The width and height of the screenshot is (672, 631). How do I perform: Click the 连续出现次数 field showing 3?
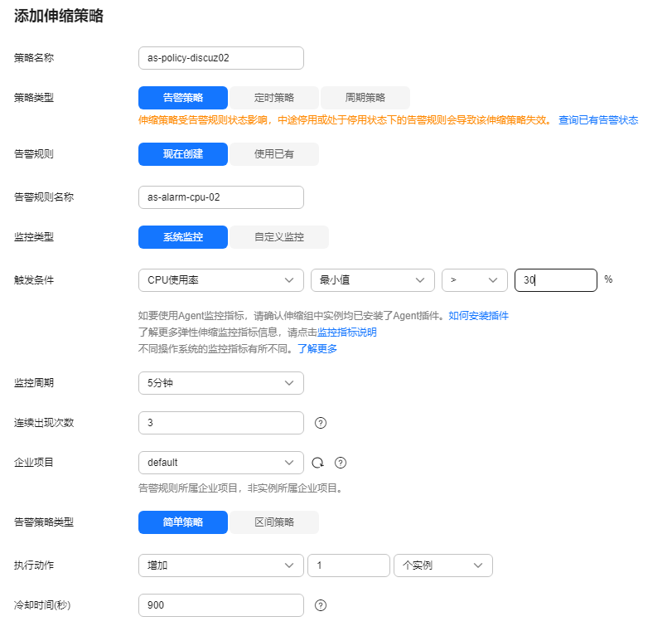[221, 423]
